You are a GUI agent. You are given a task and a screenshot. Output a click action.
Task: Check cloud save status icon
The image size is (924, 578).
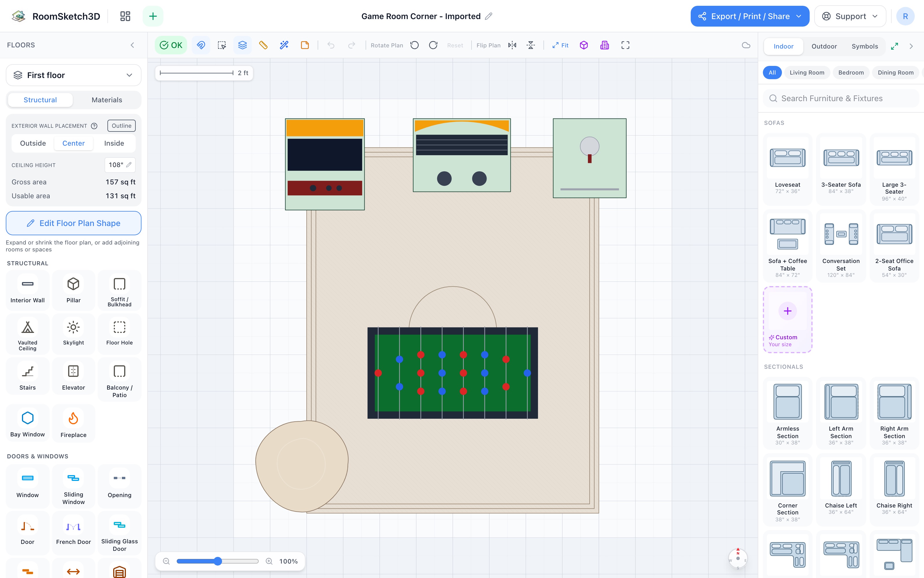coord(746,45)
